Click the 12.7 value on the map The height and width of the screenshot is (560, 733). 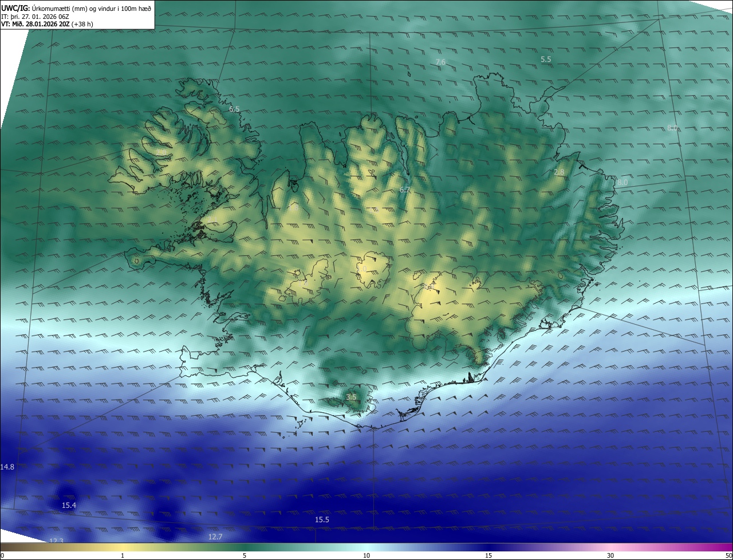point(215,537)
